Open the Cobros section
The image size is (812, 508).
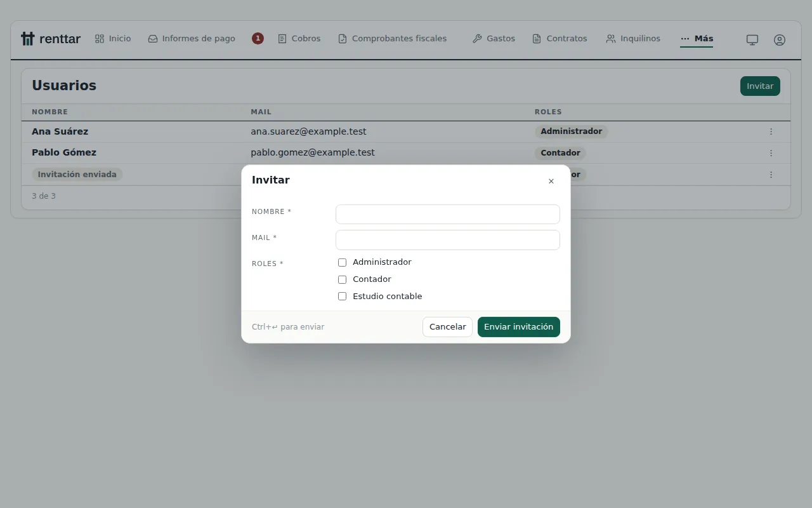pyautogui.click(x=299, y=39)
